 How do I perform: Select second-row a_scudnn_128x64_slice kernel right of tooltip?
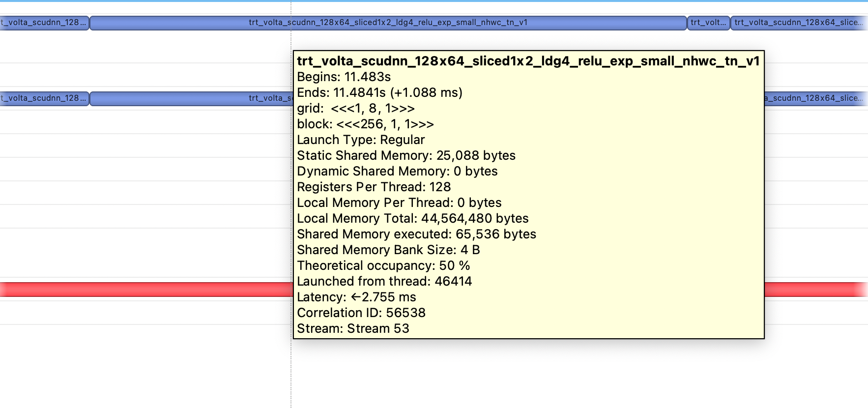816,98
